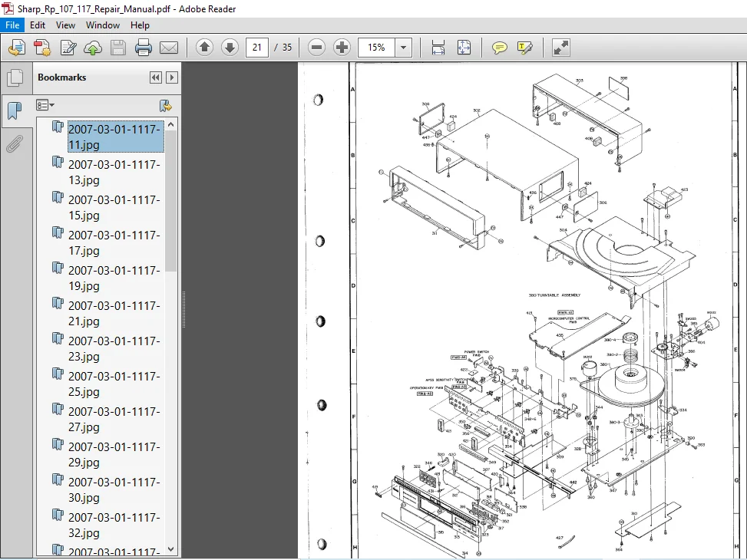
Task: Select bookmark 2007-03-01-1117-30.jpg
Action: 114,489
